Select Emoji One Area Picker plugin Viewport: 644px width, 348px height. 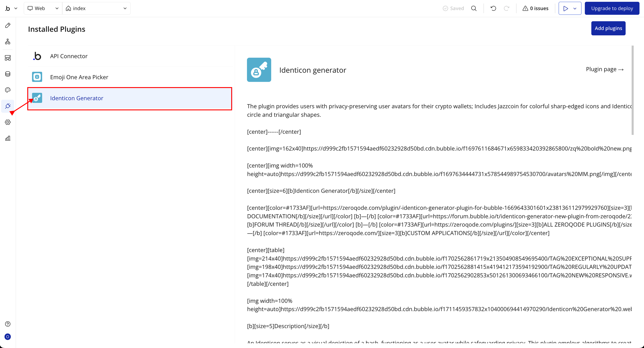click(x=79, y=77)
